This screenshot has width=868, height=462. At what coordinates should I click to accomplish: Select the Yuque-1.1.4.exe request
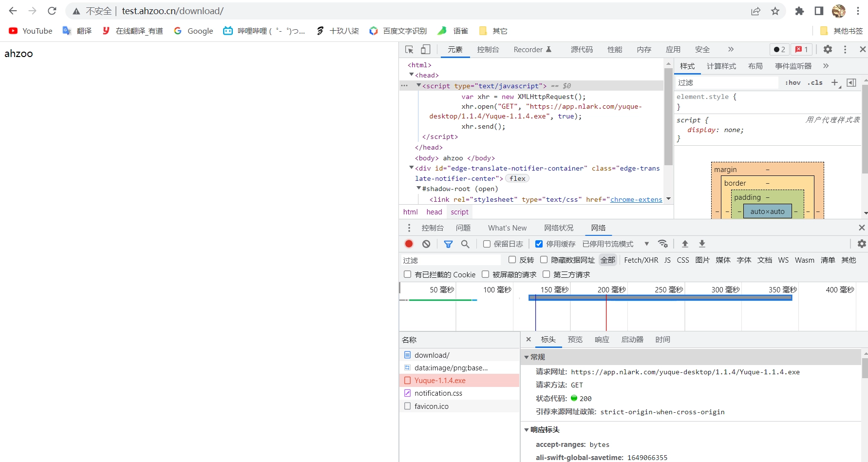[x=440, y=381]
